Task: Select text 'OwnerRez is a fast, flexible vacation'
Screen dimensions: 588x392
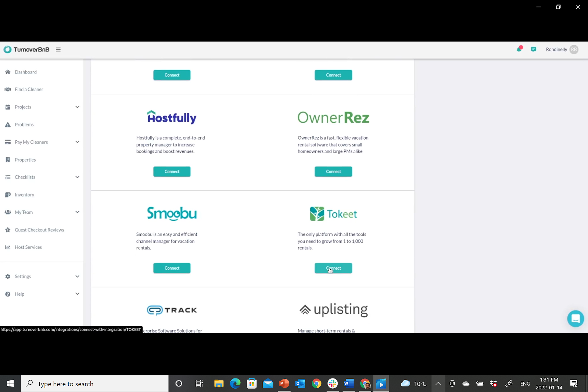Action: (x=333, y=138)
